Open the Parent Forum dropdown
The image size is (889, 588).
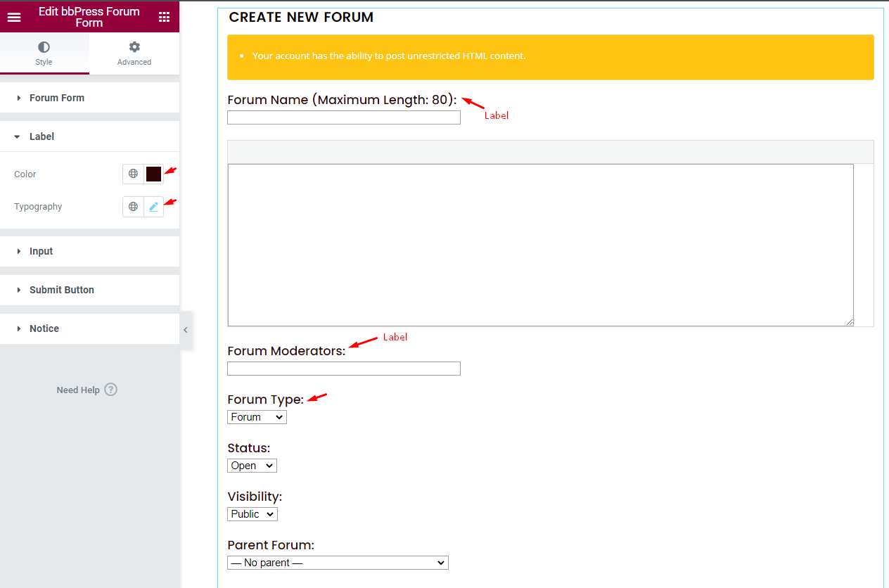pos(337,562)
